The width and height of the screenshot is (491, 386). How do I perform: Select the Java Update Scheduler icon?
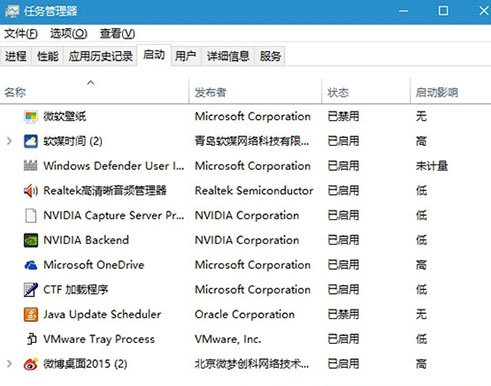click(31, 314)
